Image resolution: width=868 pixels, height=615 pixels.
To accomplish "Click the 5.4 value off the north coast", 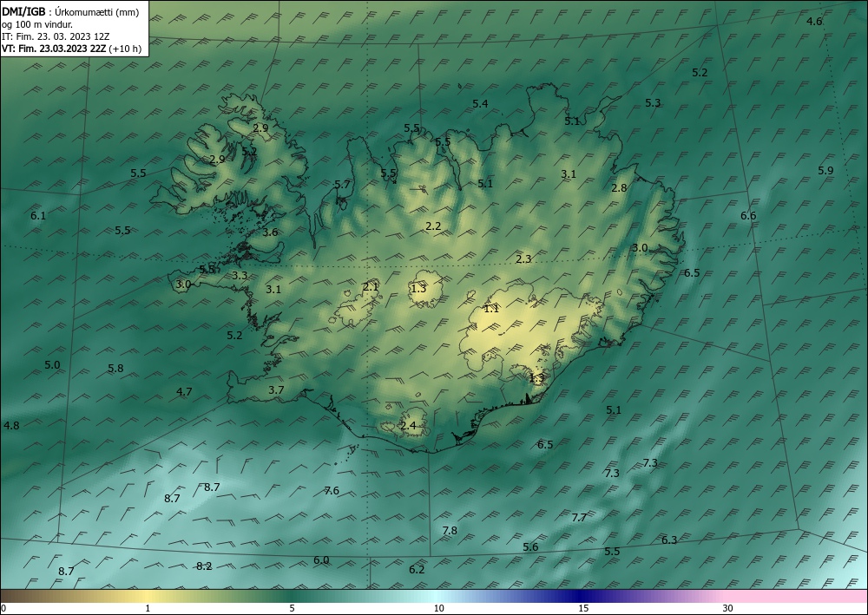I will pyautogui.click(x=480, y=103).
